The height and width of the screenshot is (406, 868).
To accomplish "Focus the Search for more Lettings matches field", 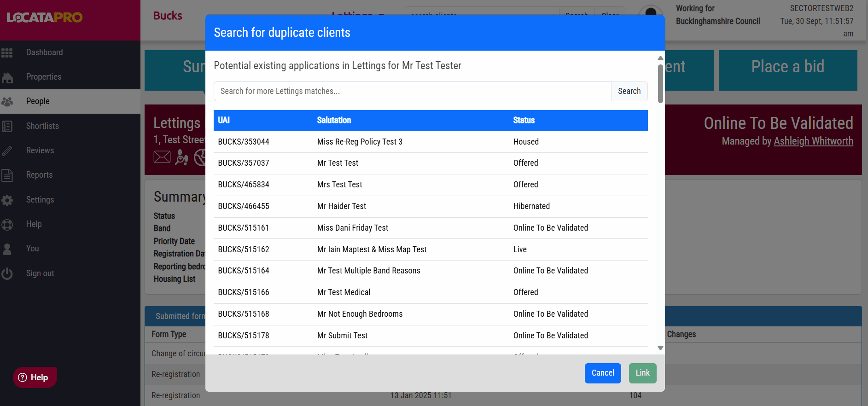I will tap(412, 91).
